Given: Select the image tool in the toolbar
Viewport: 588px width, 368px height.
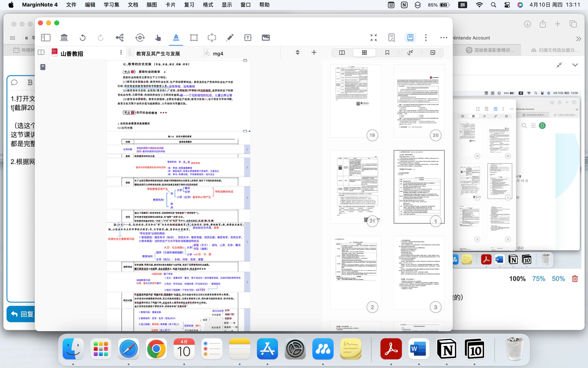Looking at the screenshot, I should pos(266,37).
